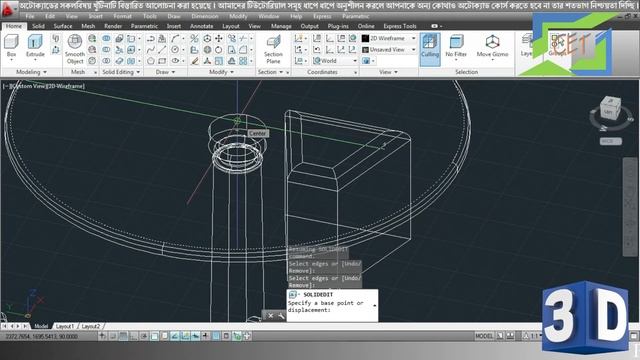Open command line customize wrench
The image size is (640, 360).
coord(281,316)
